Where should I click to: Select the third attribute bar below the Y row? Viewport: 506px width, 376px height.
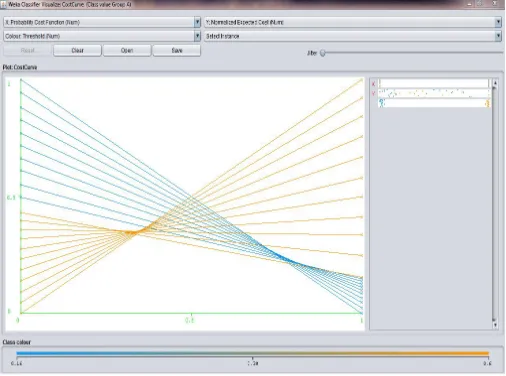434,103
